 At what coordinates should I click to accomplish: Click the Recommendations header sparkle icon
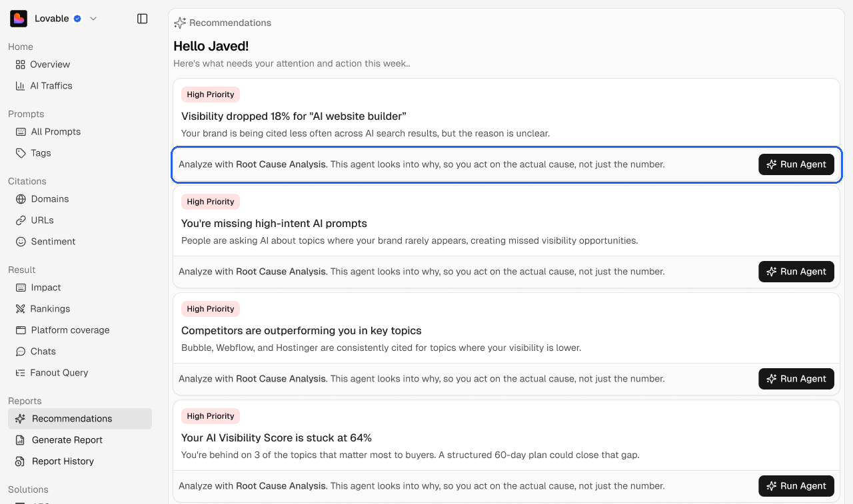180,23
